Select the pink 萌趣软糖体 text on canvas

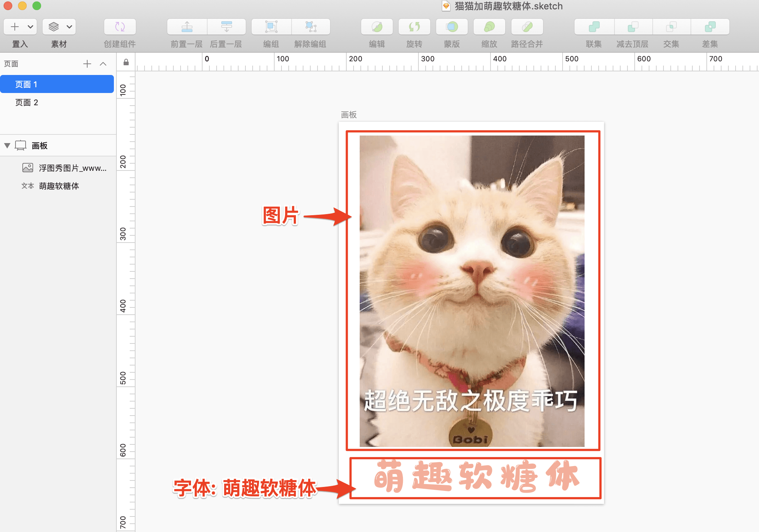tap(476, 476)
